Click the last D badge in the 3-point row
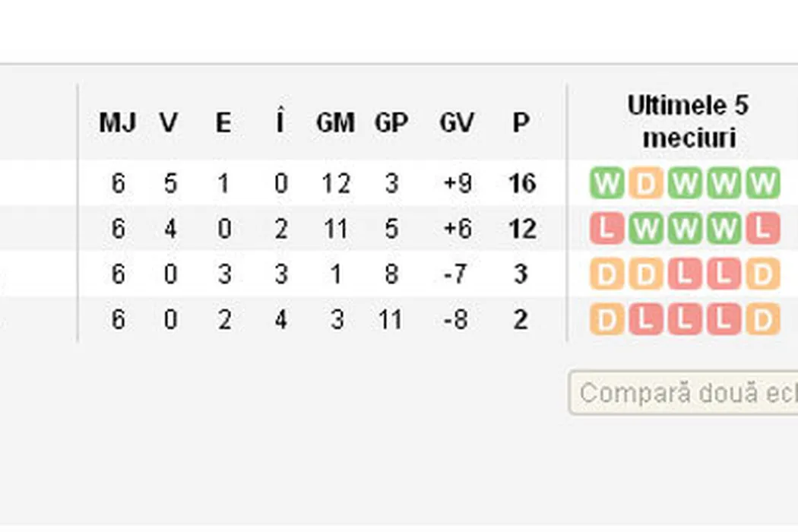The height and width of the screenshot is (532, 798). tap(762, 274)
